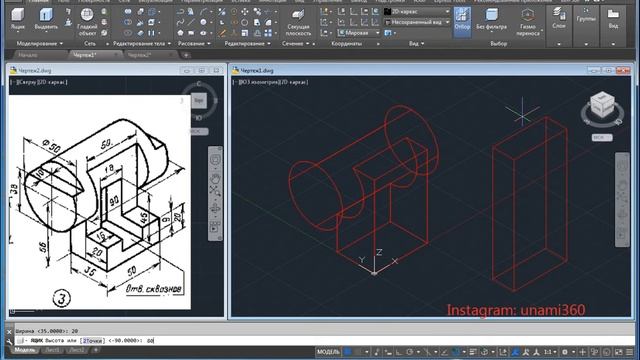Screen dimensions: 640x360
Task: Expand the Рисование panel
Action: tap(194, 43)
